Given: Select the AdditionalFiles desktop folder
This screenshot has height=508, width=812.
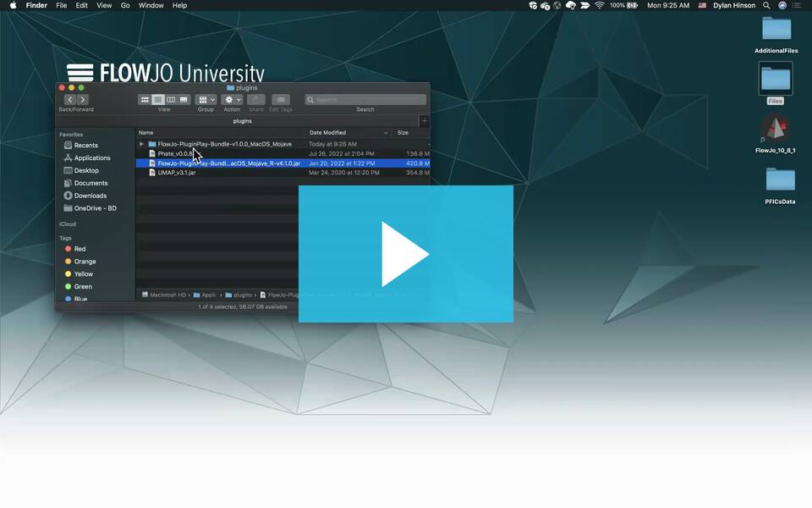Looking at the screenshot, I should tap(776, 35).
